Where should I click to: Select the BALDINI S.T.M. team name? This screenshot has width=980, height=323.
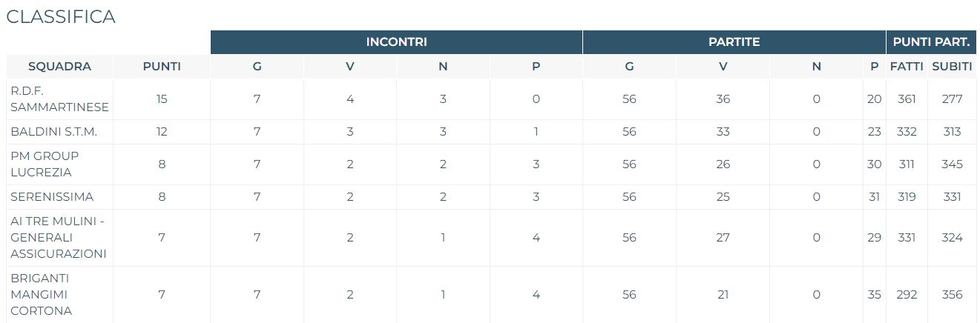click(54, 132)
